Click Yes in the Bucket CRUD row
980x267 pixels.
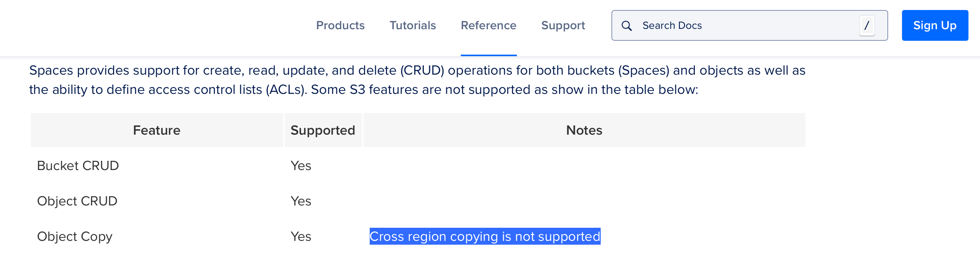(x=301, y=165)
